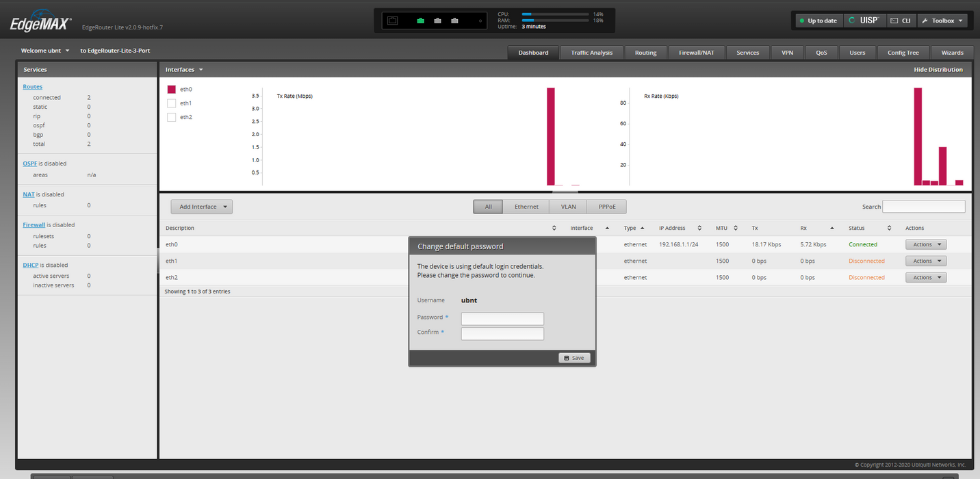Expand the Add Interface dropdown
980x479 pixels.
(x=202, y=207)
